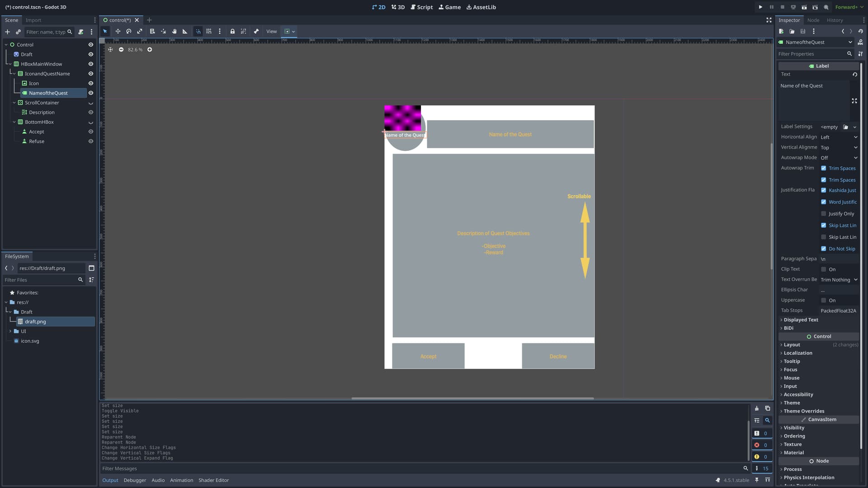Lock the selected node

232,31
